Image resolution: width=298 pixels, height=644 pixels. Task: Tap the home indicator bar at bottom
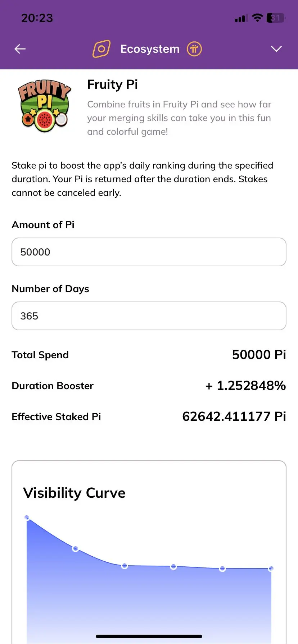[x=149, y=636]
